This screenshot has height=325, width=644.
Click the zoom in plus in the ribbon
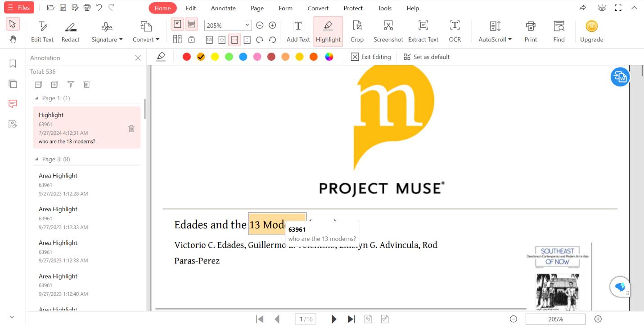tap(272, 26)
